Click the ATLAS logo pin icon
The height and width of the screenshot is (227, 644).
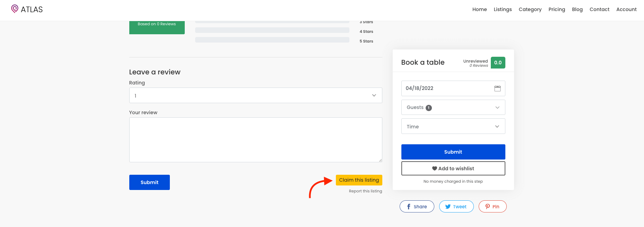(x=15, y=9)
